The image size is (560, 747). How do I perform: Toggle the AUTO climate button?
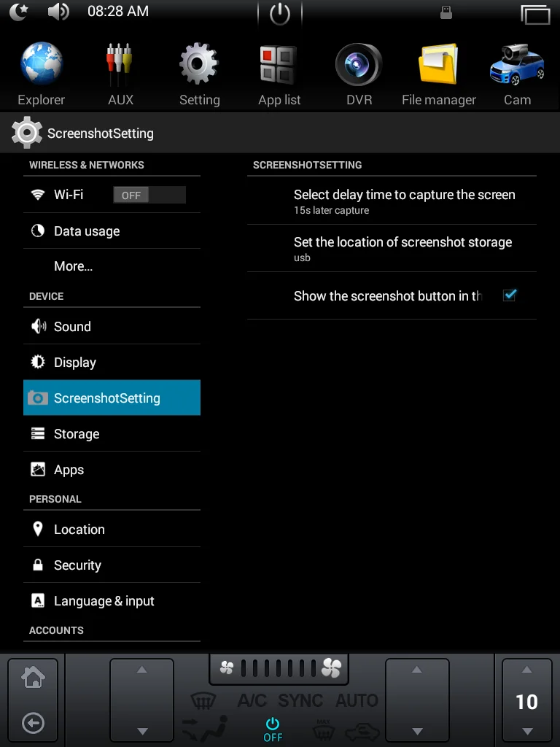[357, 700]
